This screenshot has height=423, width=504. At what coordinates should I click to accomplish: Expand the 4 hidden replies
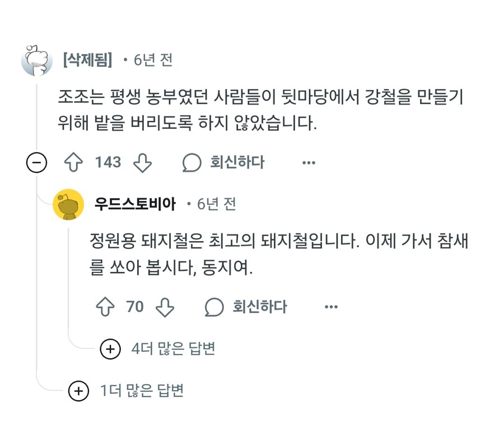click(110, 348)
